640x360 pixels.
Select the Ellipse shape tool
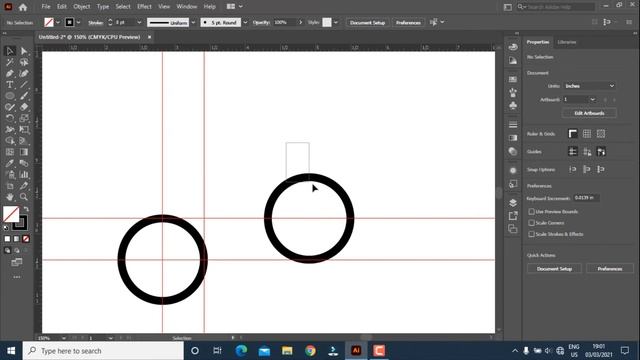[10, 96]
